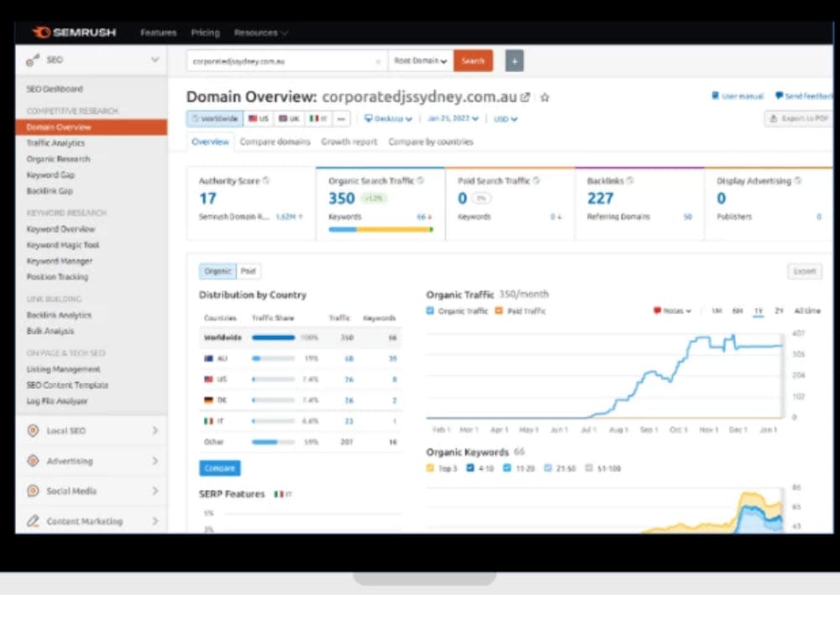Click the Social Media icon
Image resolution: width=840 pixels, height=630 pixels.
[33, 491]
